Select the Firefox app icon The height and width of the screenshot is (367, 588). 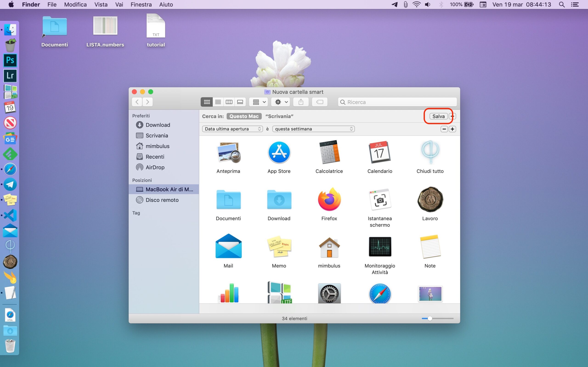[329, 200]
